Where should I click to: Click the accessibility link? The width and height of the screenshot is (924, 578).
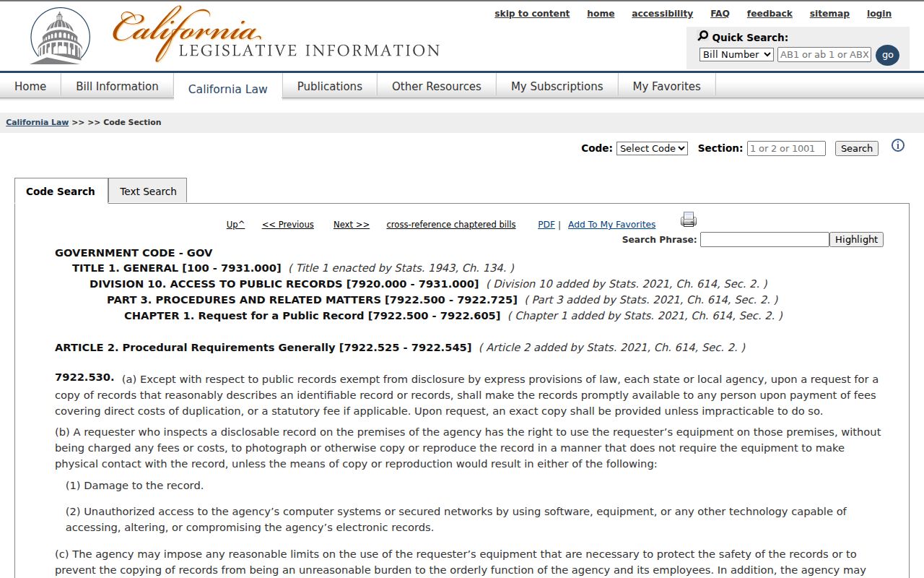(x=662, y=14)
